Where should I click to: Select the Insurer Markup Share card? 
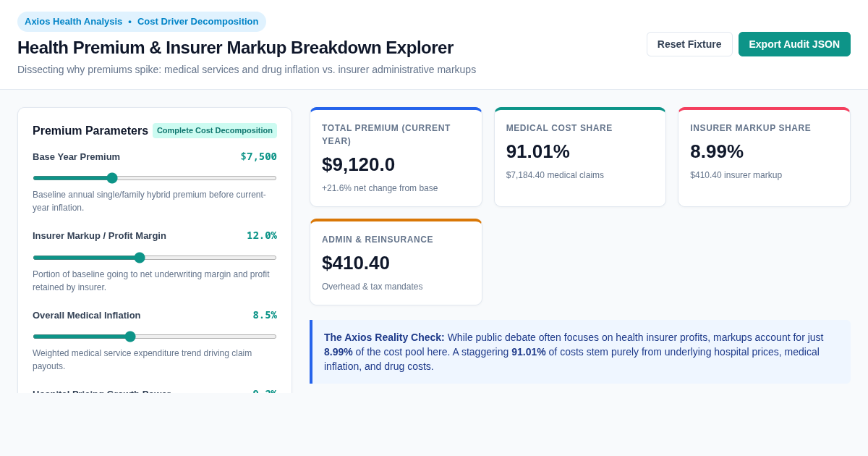(764, 157)
